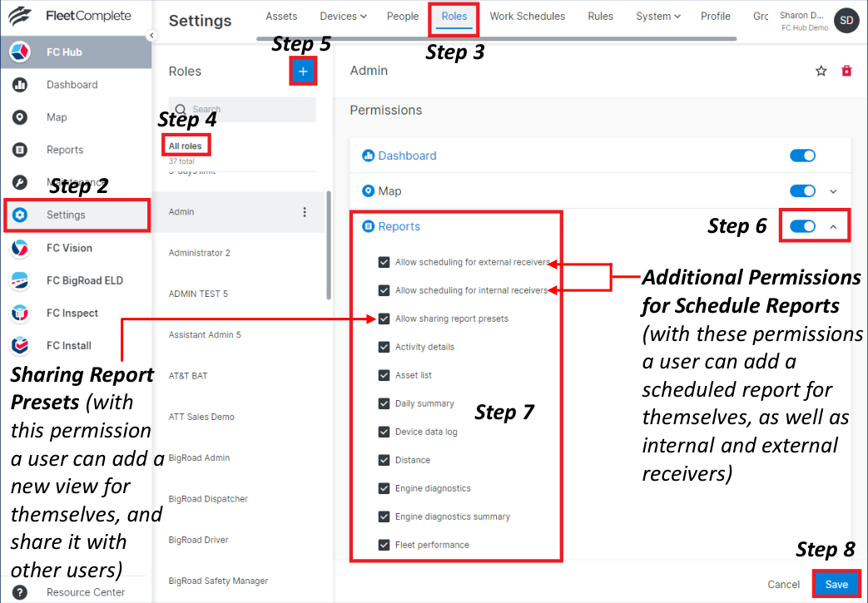The width and height of the screenshot is (868, 603).
Task: Click the blue plus to add a new role
Action: (x=303, y=72)
